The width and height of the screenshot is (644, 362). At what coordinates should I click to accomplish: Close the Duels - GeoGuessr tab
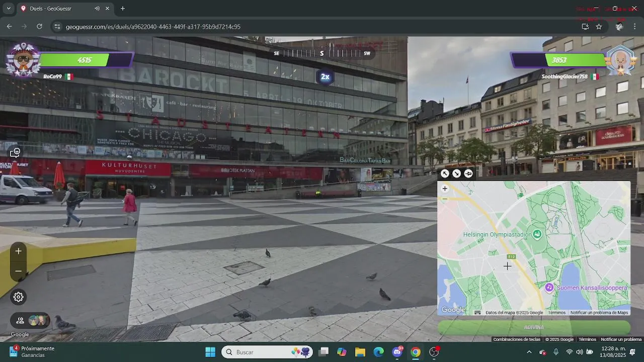pos(107,9)
